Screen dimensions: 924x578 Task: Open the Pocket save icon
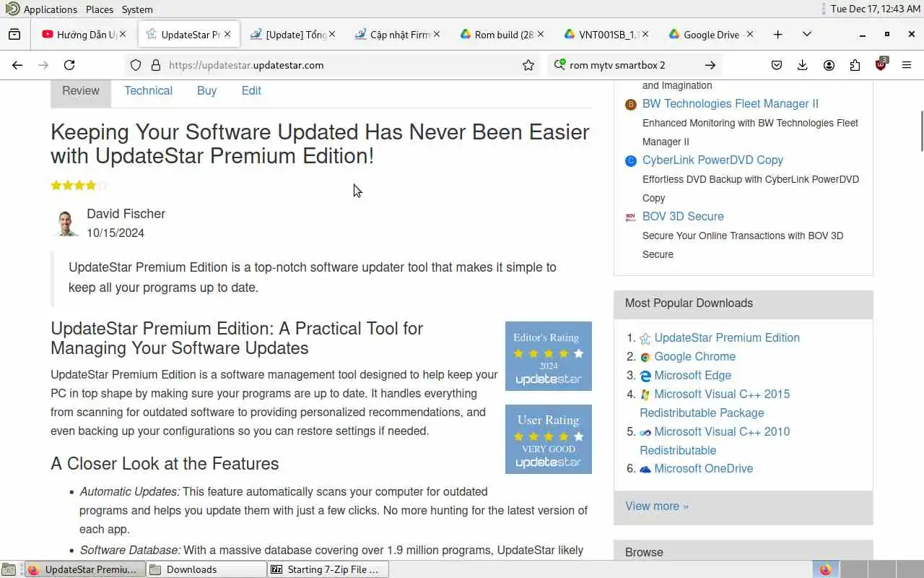(777, 65)
